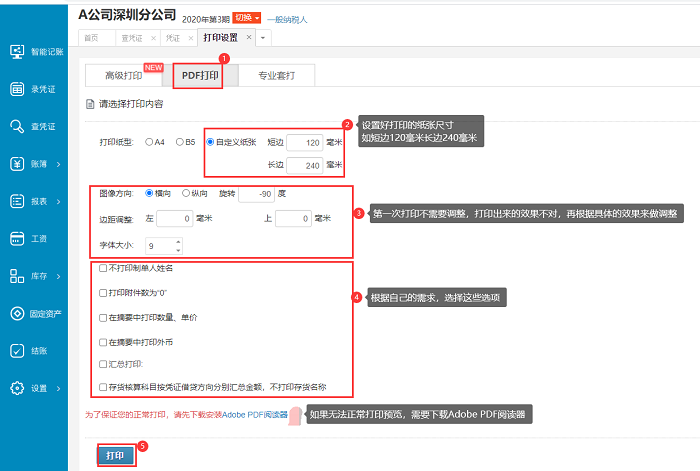Screen dimensions: 700x471
Task: Increase font size with stepper up arrow
Action: point(178,240)
